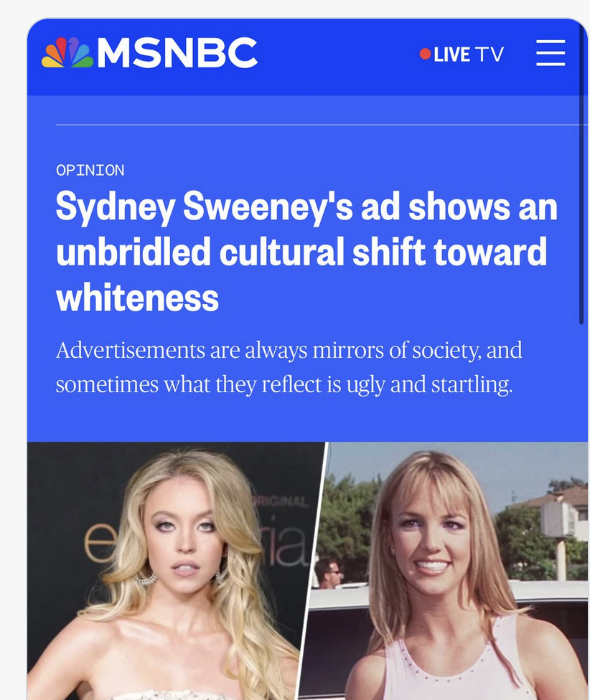Click the man in sunglasses in the background
Screen dimensions: 590x700
pyautogui.click(x=327, y=573)
